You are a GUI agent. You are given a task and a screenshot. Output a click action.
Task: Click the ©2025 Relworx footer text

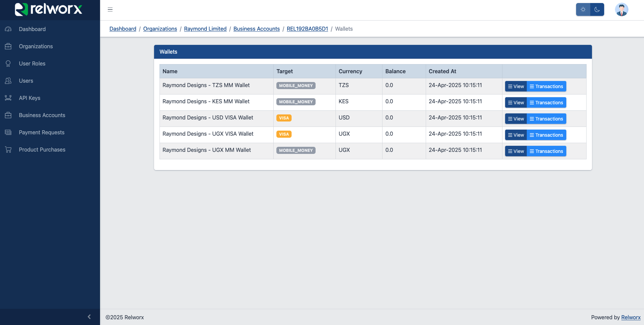[x=125, y=317]
